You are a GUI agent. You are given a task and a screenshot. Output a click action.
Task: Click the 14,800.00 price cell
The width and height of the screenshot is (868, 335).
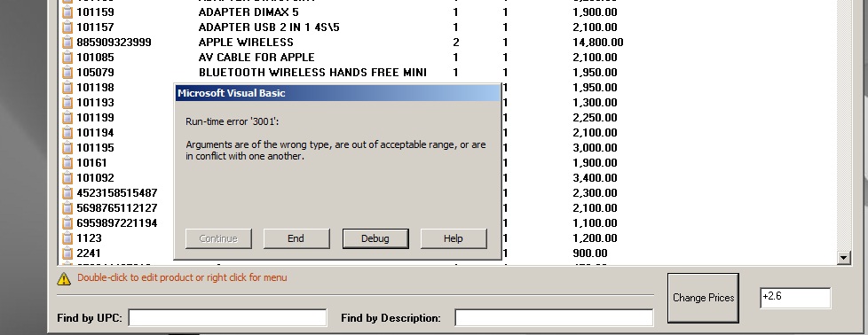pos(598,42)
